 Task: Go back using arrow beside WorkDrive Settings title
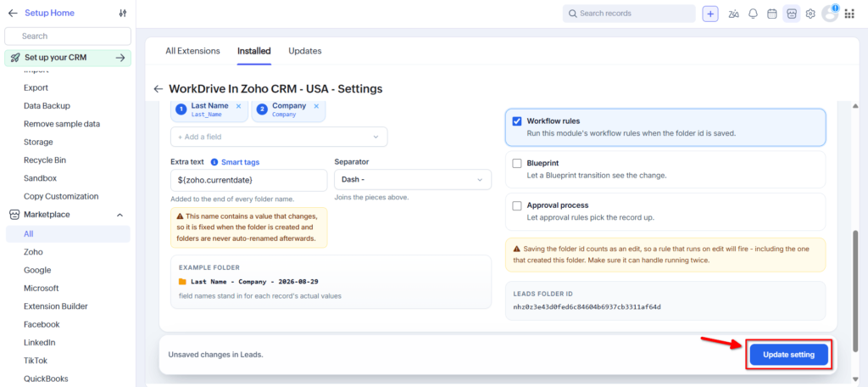[159, 89]
